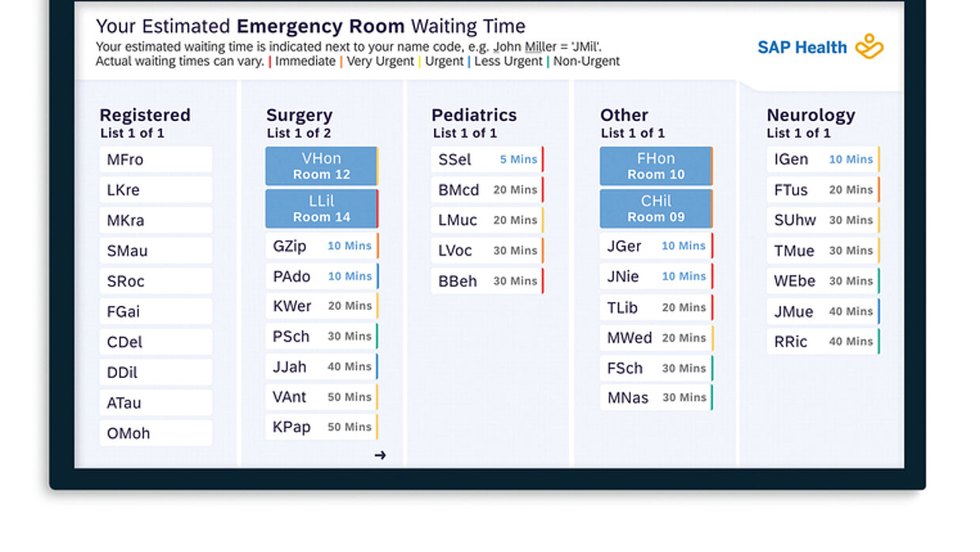Click KPap 50 Mins entry
The width and height of the screenshot is (980, 552).
[322, 427]
